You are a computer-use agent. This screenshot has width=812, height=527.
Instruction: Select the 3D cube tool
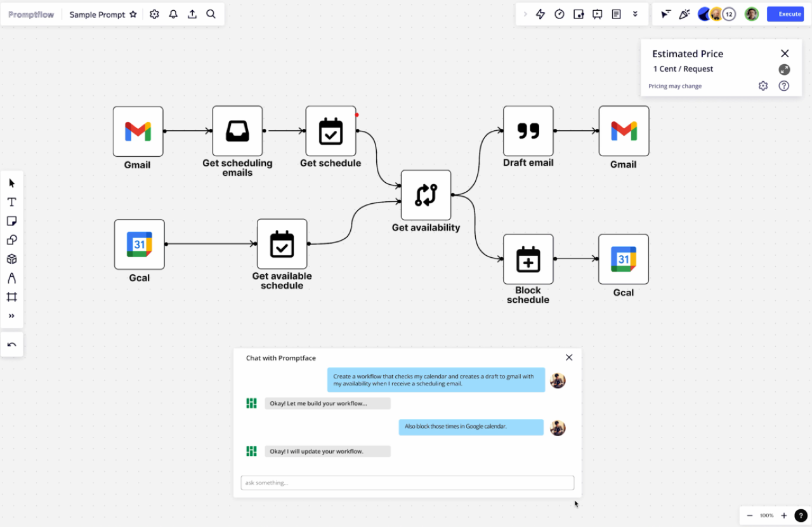[11, 259]
